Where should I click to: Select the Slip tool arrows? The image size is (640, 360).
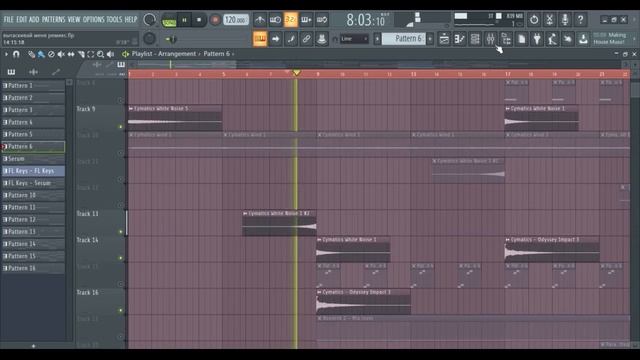[71, 54]
